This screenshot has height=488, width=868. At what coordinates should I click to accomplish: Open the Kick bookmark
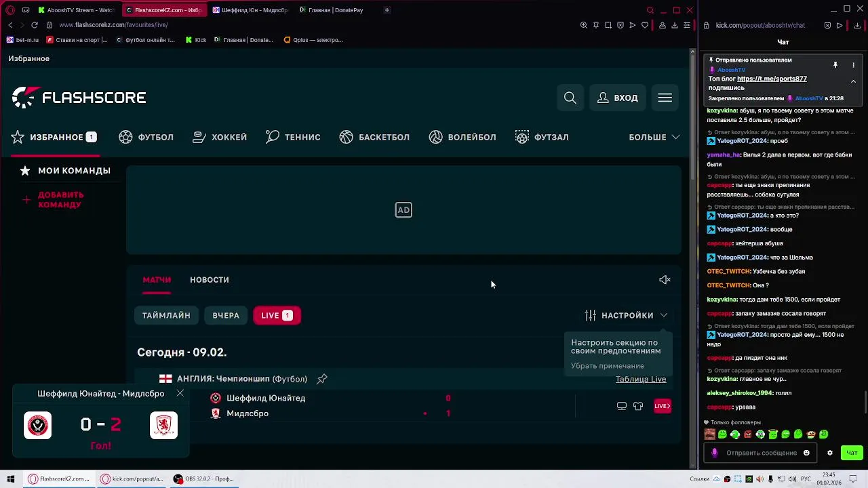[x=196, y=40]
